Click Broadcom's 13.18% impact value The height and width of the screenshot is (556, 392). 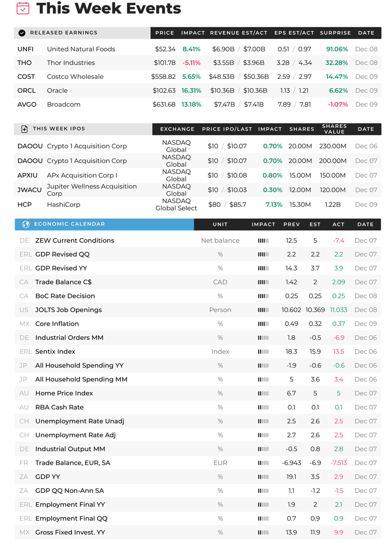(191, 105)
